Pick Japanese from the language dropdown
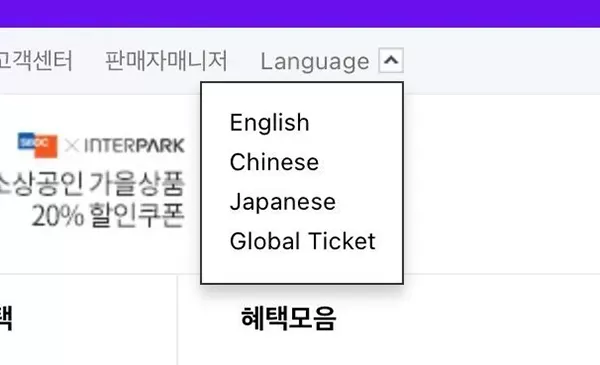 (282, 202)
